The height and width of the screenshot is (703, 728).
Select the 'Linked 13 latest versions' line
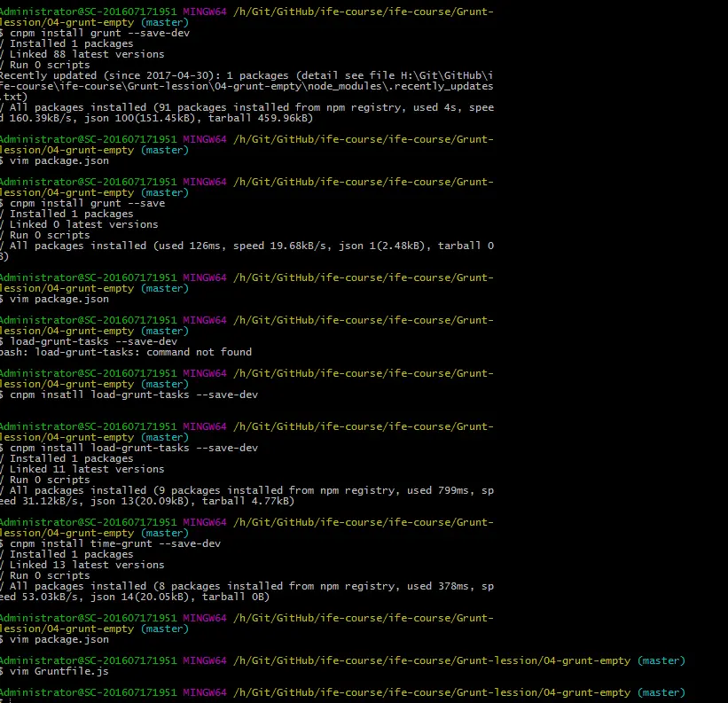coord(82,566)
